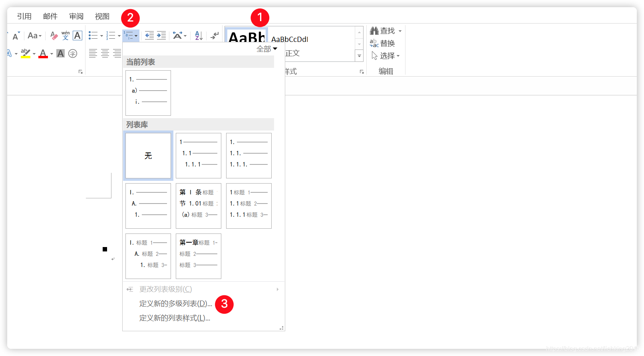Align paragraph text right
644x356 pixels.
117,53
